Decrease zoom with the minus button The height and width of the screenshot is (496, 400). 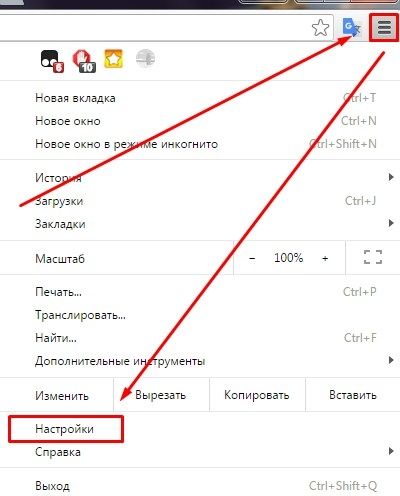tap(252, 258)
